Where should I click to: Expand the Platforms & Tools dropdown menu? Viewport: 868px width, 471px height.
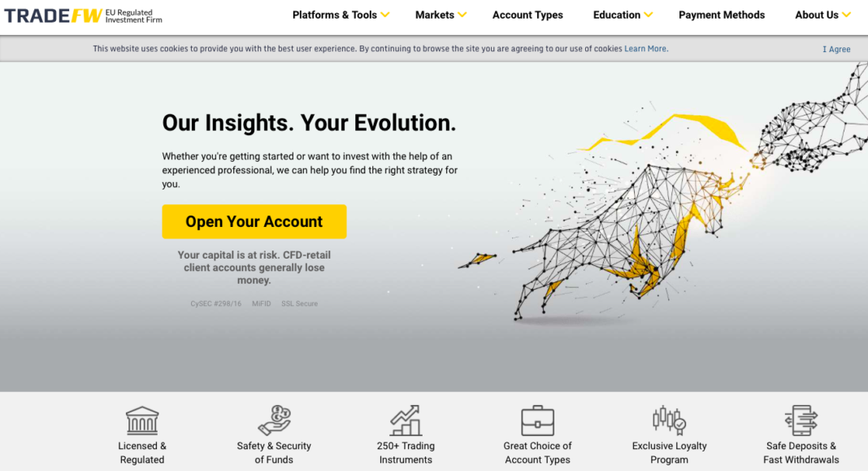(x=341, y=15)
